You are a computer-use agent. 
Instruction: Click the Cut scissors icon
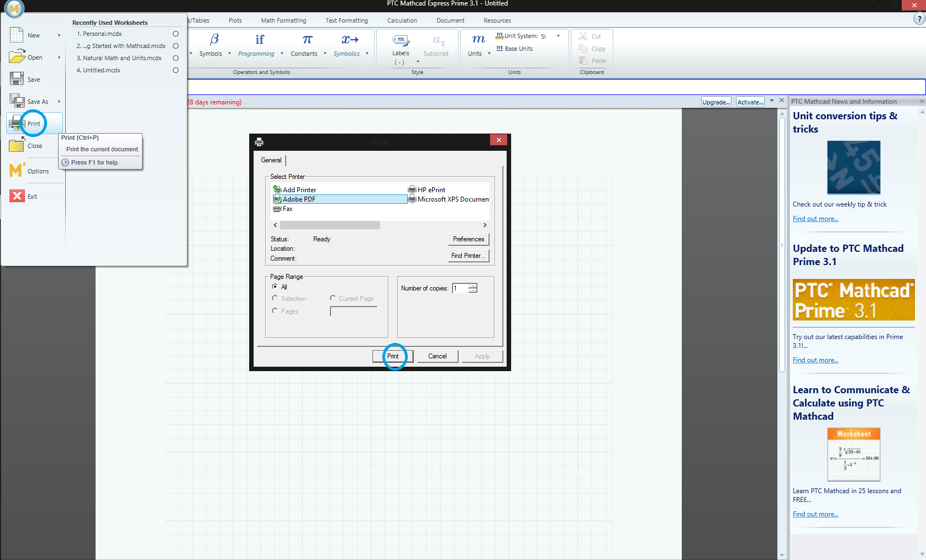tap(583, 36)
